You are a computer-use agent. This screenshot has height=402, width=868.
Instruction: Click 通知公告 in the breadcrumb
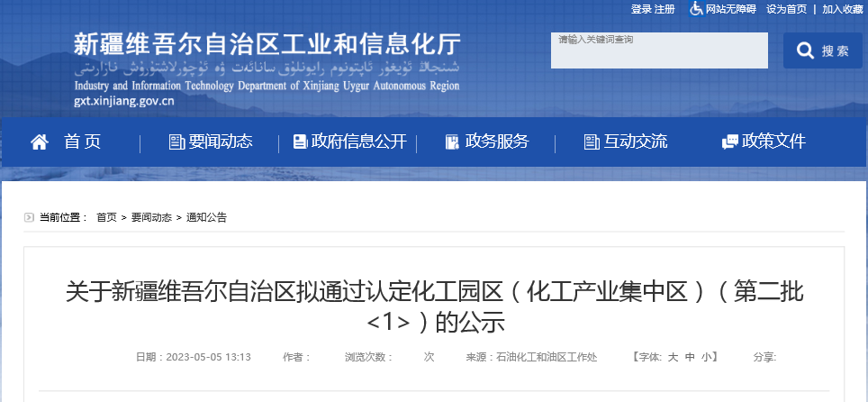pyautogui.click(x=206, y=217)
